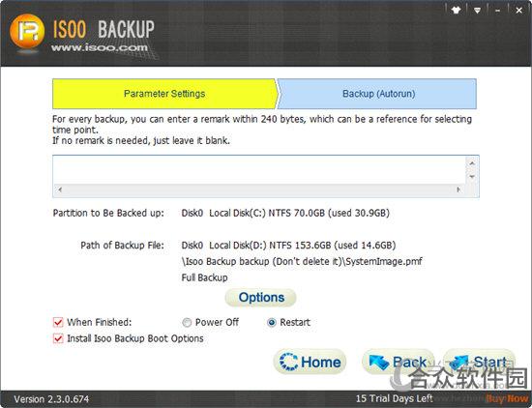Click the Start button
This screenshot has width=532, height=408.
pyautogui.click(x=480, y=362)
